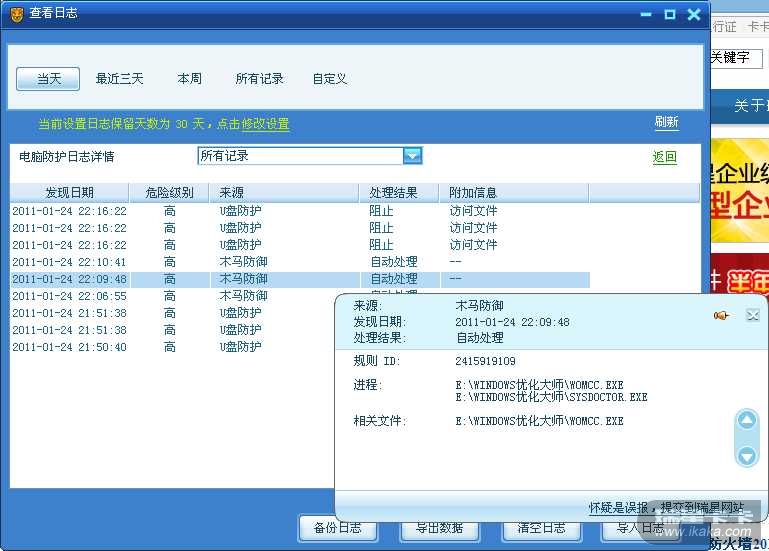Select log row 2011-01-24 22:09:48
Viewport: 769px width, 551px height.
(x=300, y=279)
